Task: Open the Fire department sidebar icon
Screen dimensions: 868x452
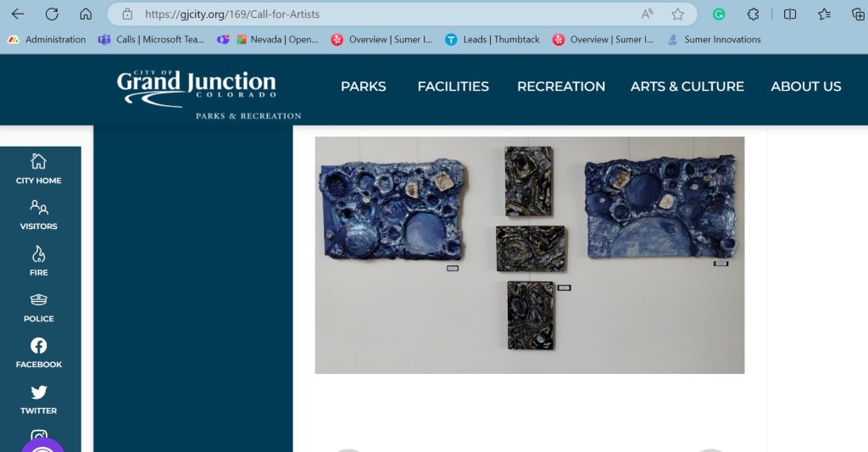Action: pyautogui.click(x=39, y=261)
